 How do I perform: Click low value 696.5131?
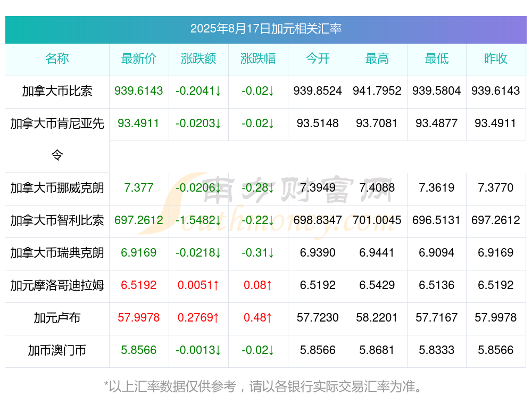pos(437,220)
